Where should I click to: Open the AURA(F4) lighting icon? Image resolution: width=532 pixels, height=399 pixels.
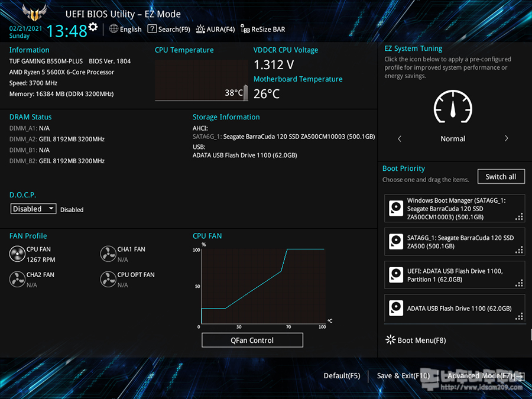(x=200, y=29)
